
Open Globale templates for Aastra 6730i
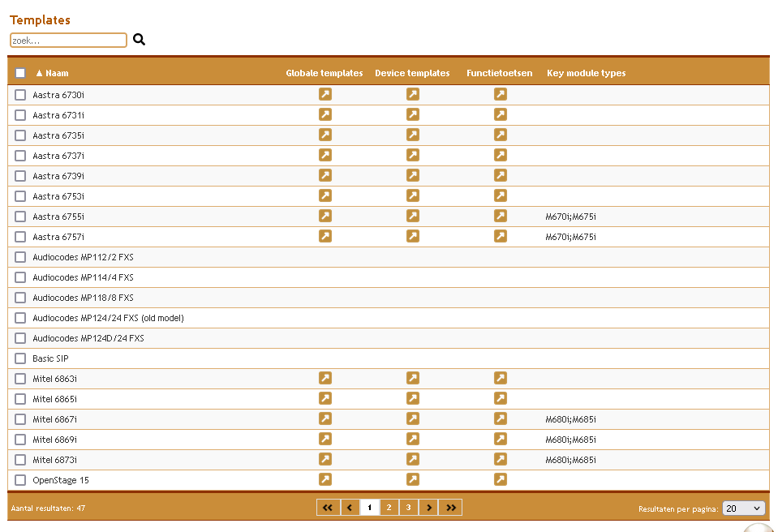tap(325, 94)
